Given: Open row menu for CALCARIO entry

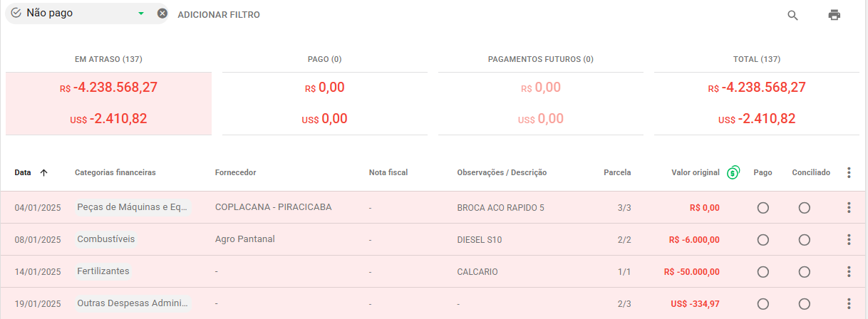Looking at the screenshot, I should tap(849, 271).
